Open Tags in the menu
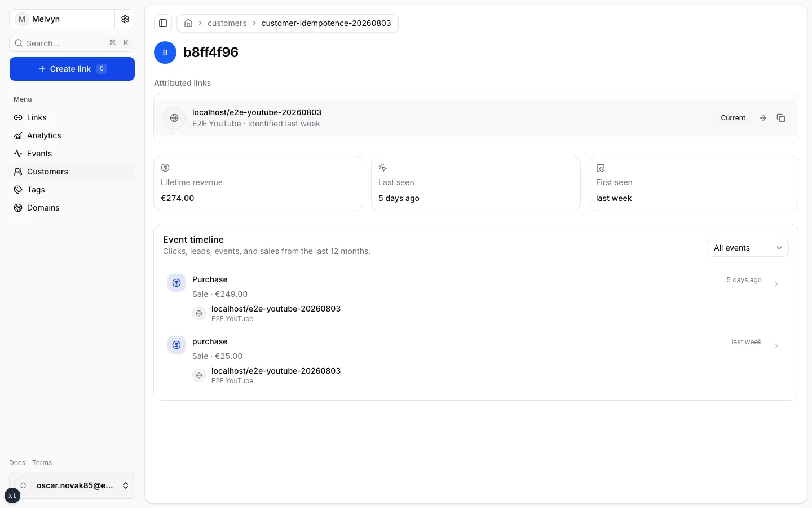This screenshot has height=508, width=812. pos(72,190)
